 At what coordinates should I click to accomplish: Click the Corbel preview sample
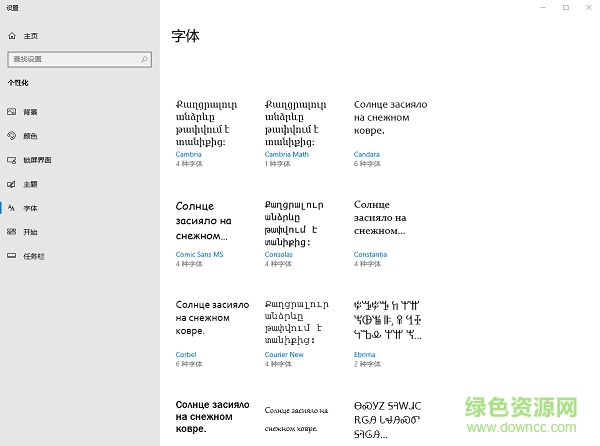point(212,317)
